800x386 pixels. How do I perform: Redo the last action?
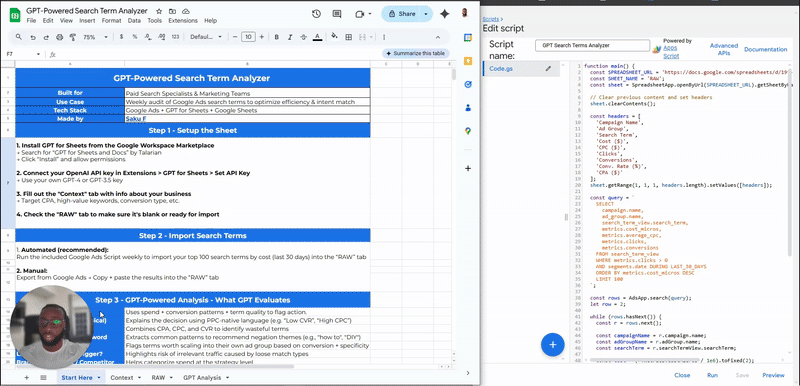pos(46,37)
